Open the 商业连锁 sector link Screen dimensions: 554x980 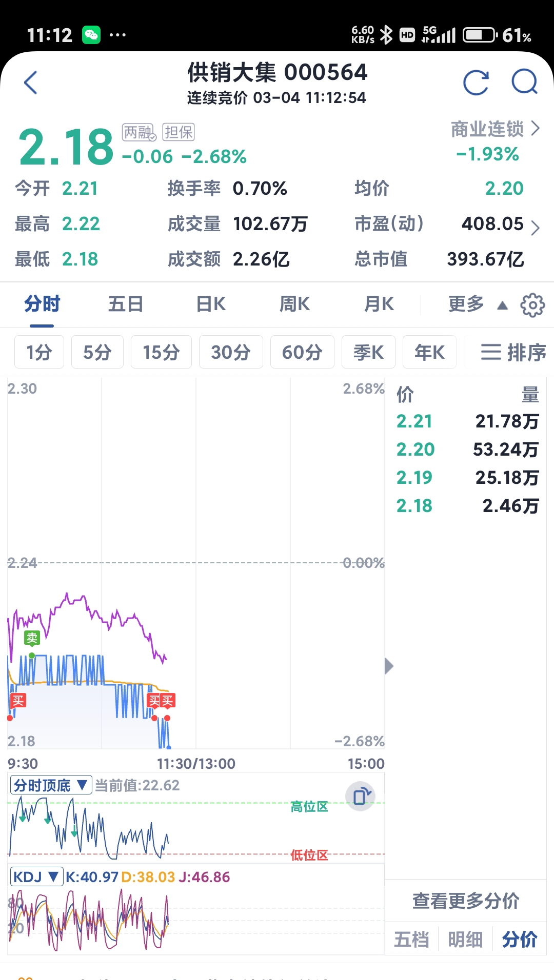coord(495,129)
